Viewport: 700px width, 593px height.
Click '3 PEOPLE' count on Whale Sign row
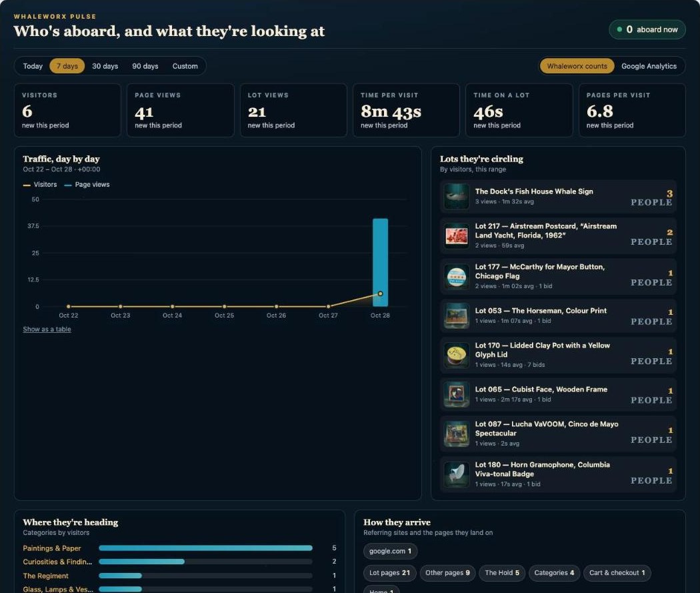tap(651, 198)
